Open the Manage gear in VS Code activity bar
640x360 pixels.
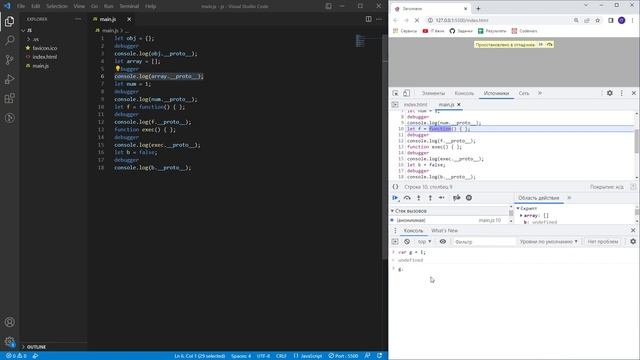(9, 341)
